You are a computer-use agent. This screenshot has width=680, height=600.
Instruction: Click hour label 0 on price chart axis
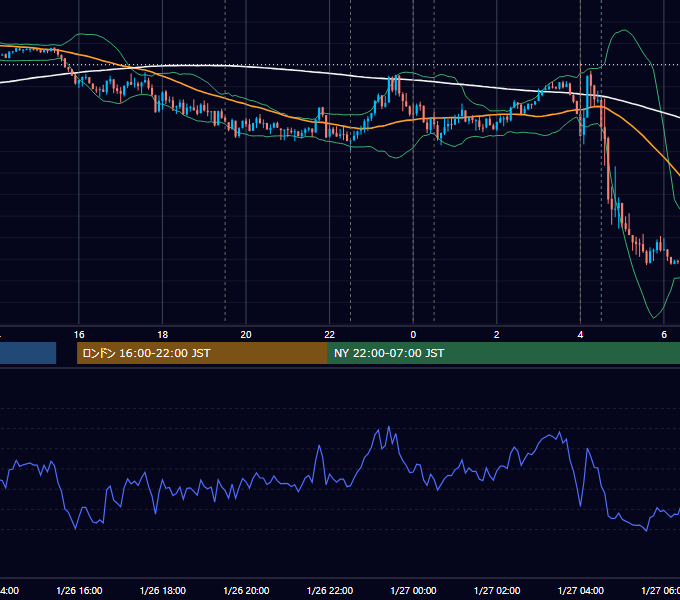pyautogui.click(x=413, y=335)
